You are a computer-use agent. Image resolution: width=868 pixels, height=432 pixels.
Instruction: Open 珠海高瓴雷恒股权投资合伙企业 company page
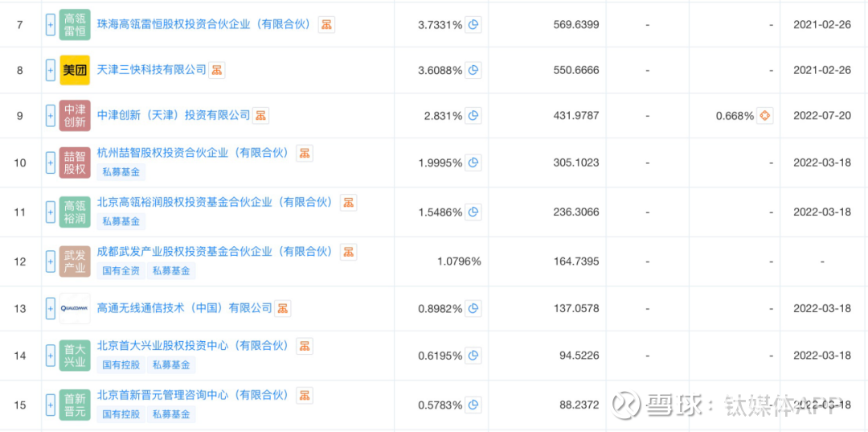[x=203, y=24]
